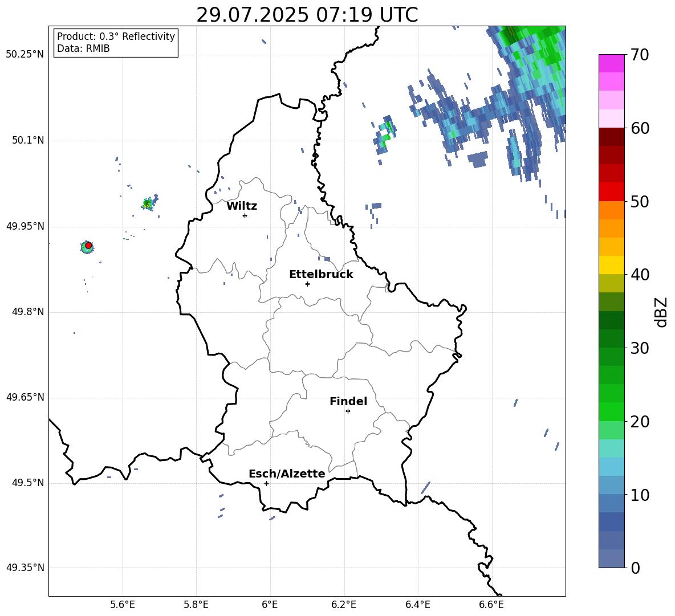Image resolution: width=675 pixels, height=616 pixels.
Task: Click the dBZ colorbar label
Action: pos(661,312)
